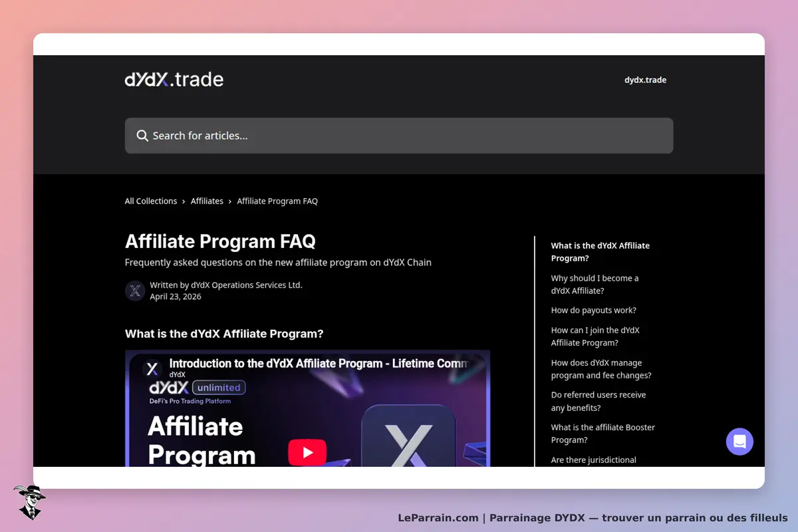Jump to 'Do referred users receive any benefits?'
This screenshot has height=532, width=798.
click(598, 401)
